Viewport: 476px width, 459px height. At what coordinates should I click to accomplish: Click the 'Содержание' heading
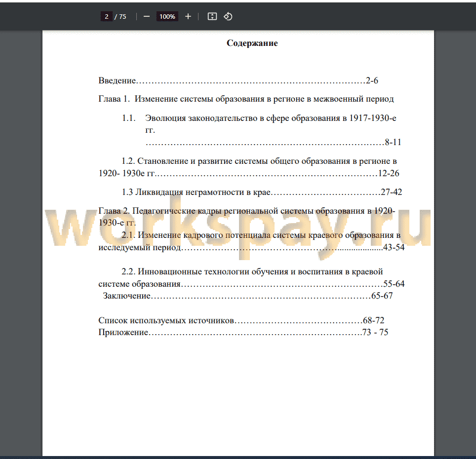[x=252, y=43]
